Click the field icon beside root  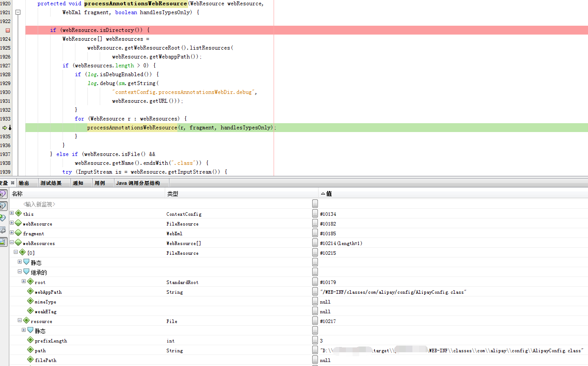click(x=31, y=282)
